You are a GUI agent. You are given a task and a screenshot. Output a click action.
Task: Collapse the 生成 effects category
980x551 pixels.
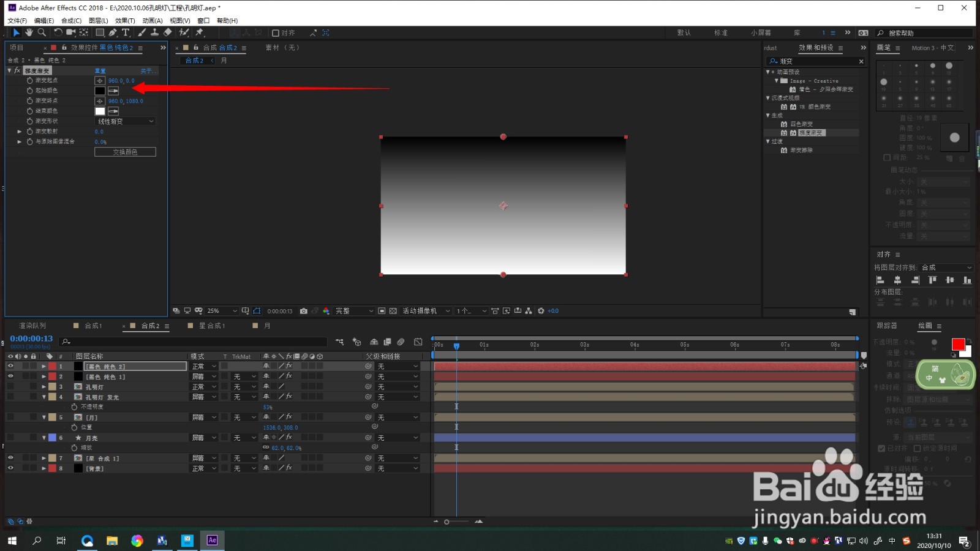[768, 115]
